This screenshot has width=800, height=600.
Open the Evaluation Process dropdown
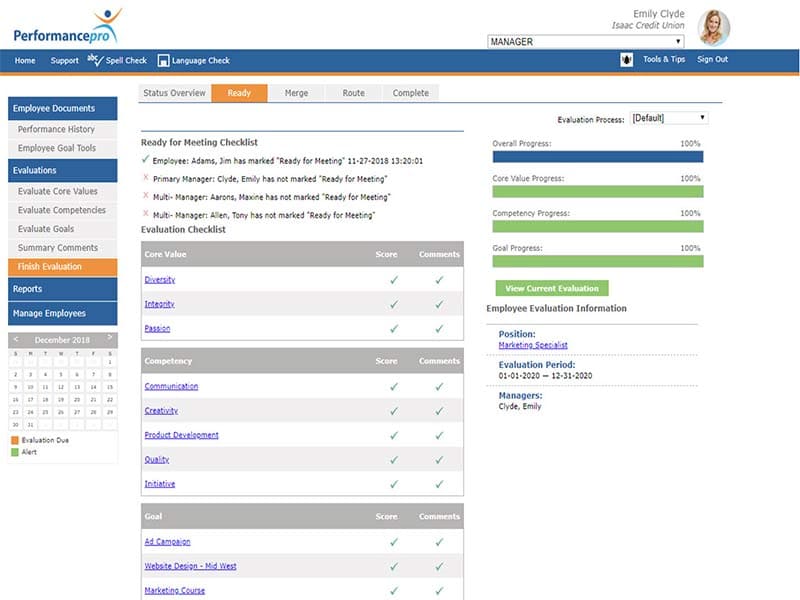tap(668, 118)
